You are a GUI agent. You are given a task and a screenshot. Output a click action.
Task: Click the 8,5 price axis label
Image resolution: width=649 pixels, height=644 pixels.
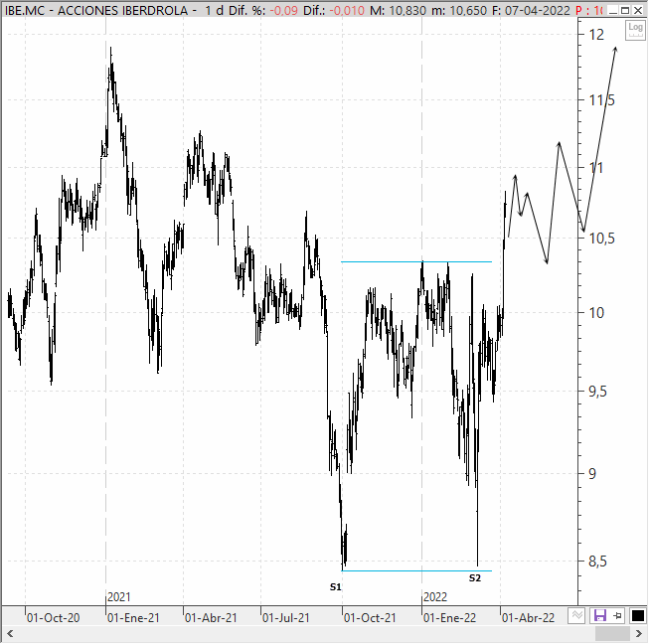[x=597, y=562]
